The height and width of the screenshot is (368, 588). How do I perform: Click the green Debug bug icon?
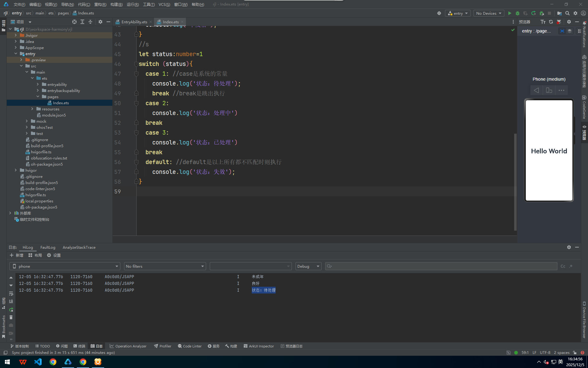(518, 13)
